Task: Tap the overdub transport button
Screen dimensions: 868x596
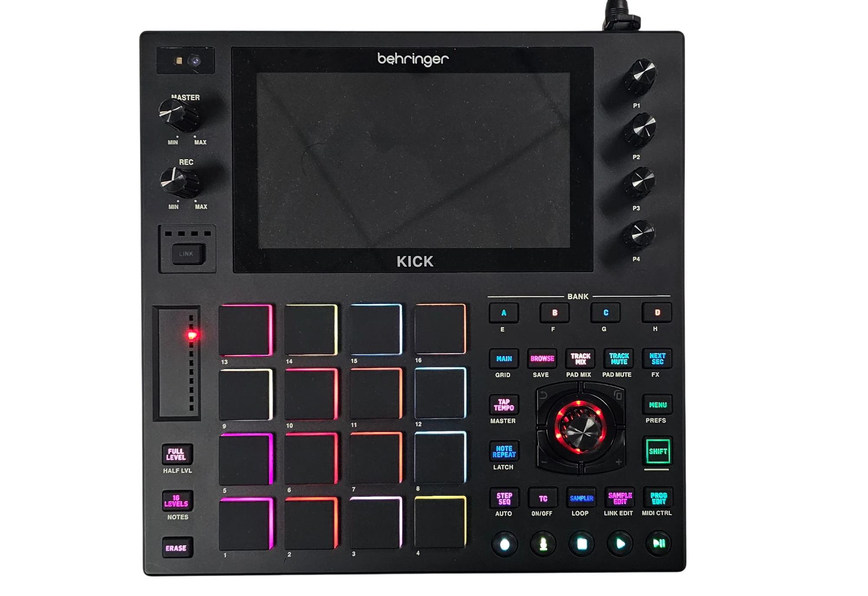Action: pos(543,544)
